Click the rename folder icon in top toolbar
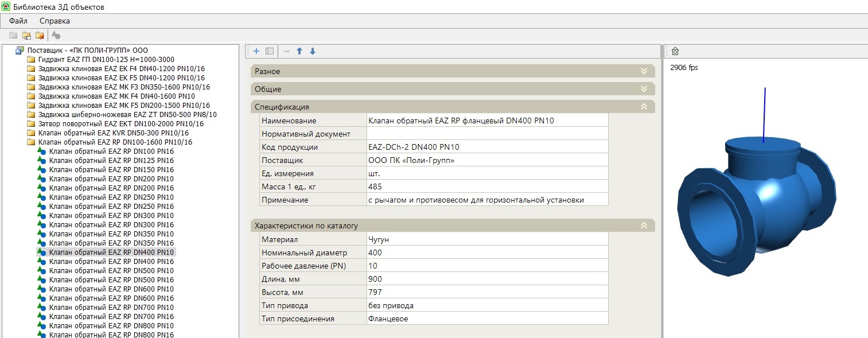Screen dimensions: 868x338 click(x=26, y=36)
